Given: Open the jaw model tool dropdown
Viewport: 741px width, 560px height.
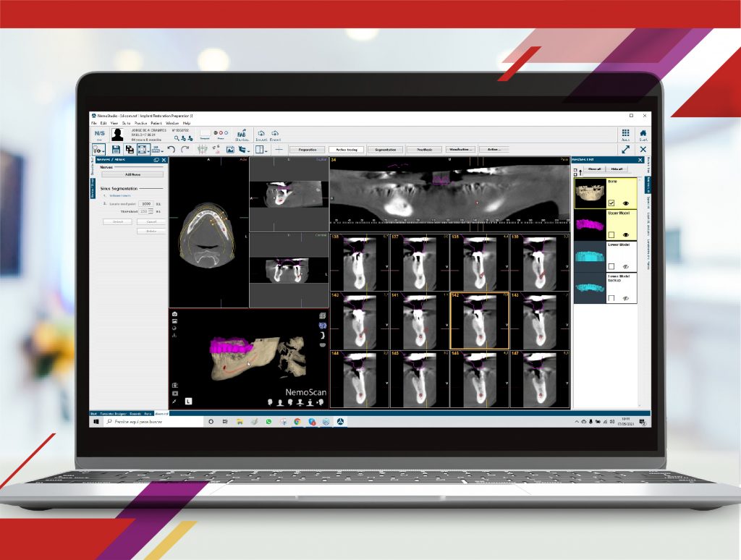Looking at the screenshot, I should pos(244,150).
